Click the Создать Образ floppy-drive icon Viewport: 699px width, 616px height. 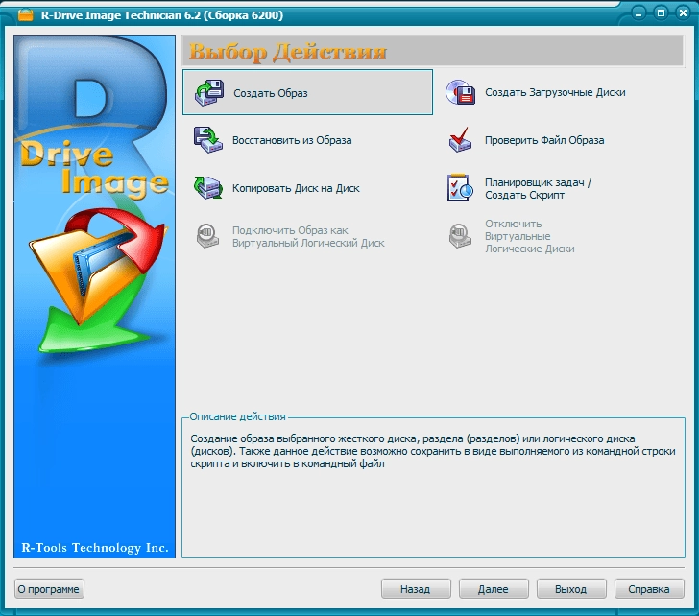click(208, 92)
